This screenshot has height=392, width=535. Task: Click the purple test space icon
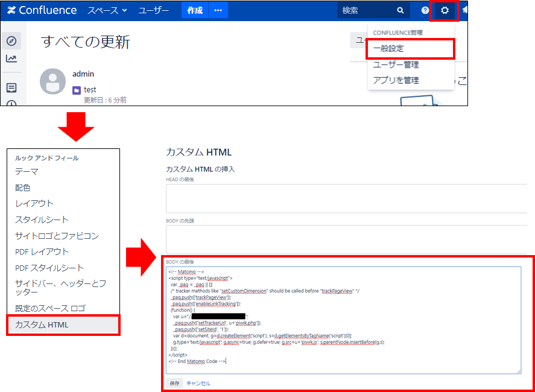[x=77, y=90]
